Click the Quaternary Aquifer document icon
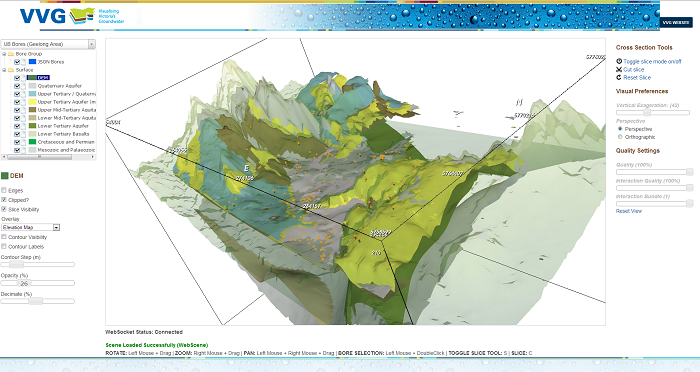This screenshot has height=372, width=700. pos(24,86)
